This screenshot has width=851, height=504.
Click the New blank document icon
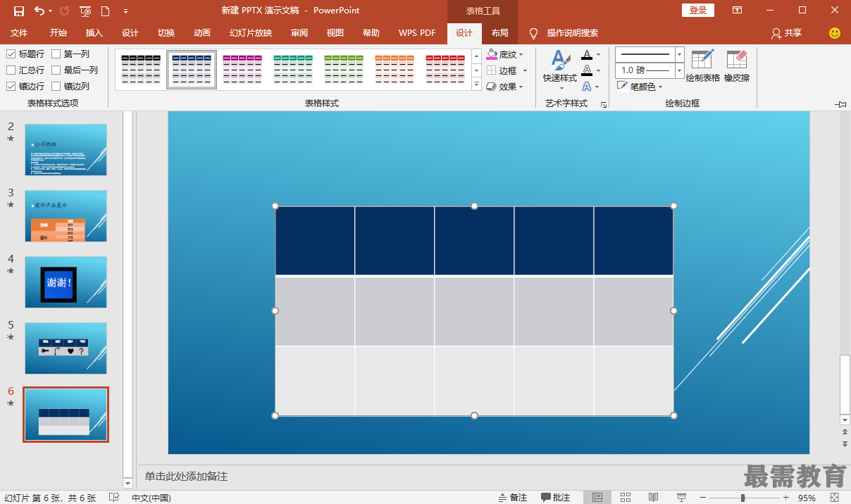[105, 11]
